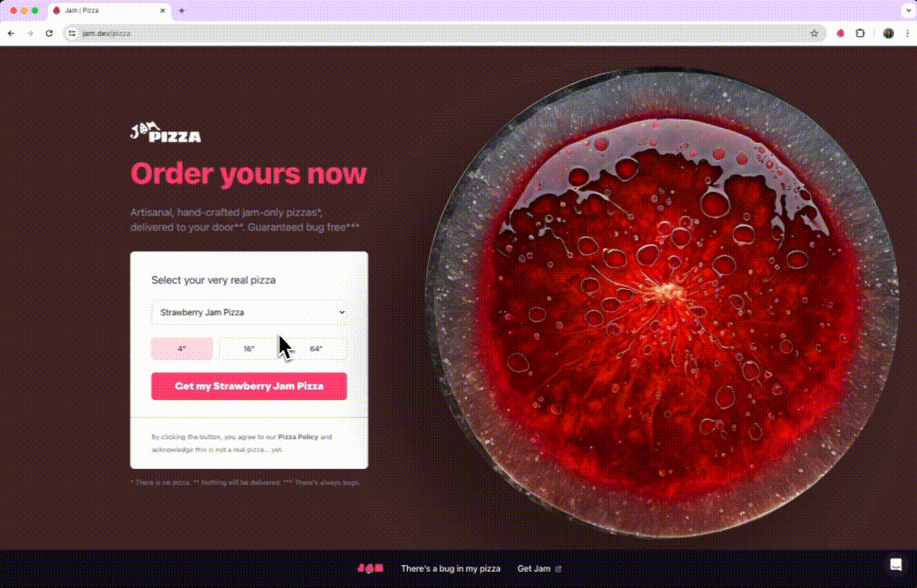Open the Jam extension icon in the toolbar
This screenshot has height=588, width=917.
click(840, 33)
